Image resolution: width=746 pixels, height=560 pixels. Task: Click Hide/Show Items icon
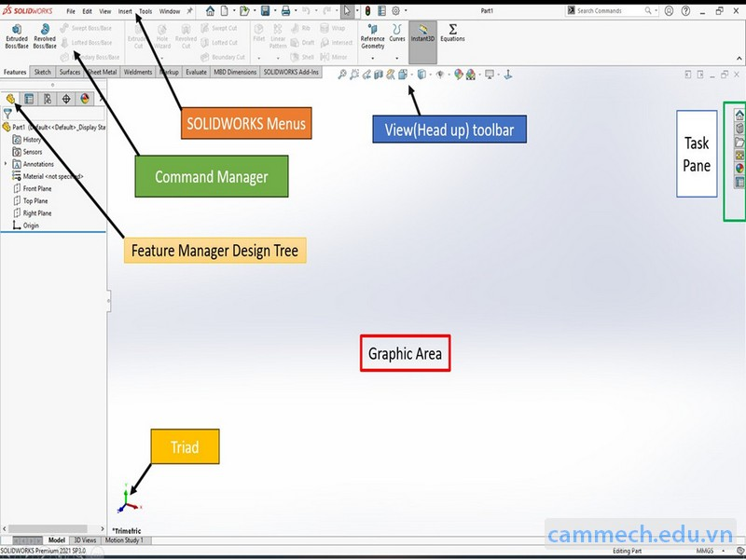coord(440,75)
